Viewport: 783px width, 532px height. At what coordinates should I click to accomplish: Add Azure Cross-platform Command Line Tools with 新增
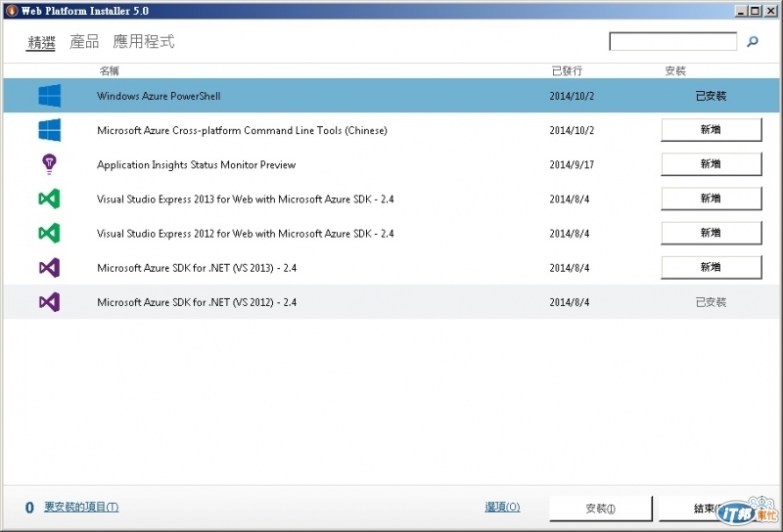pyautogui.click(x=712, y=130)
